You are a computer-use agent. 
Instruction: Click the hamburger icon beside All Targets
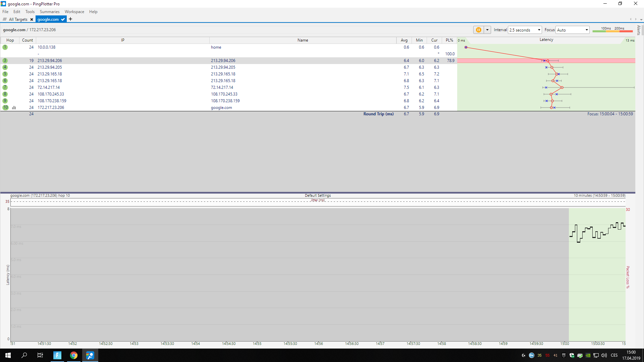pos(5,19)
